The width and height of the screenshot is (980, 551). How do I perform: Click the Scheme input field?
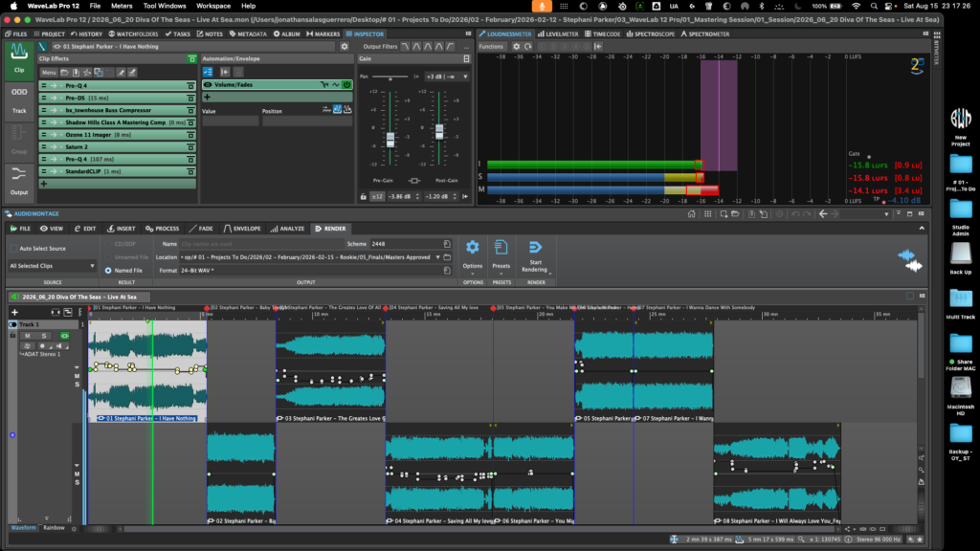(406, 244)
